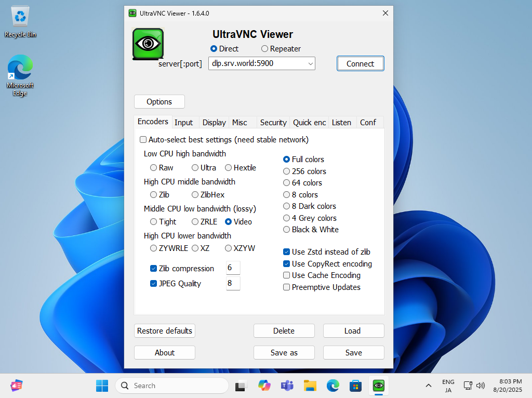Click the Delete button
532x398 pixels.
tap(284, 331)
